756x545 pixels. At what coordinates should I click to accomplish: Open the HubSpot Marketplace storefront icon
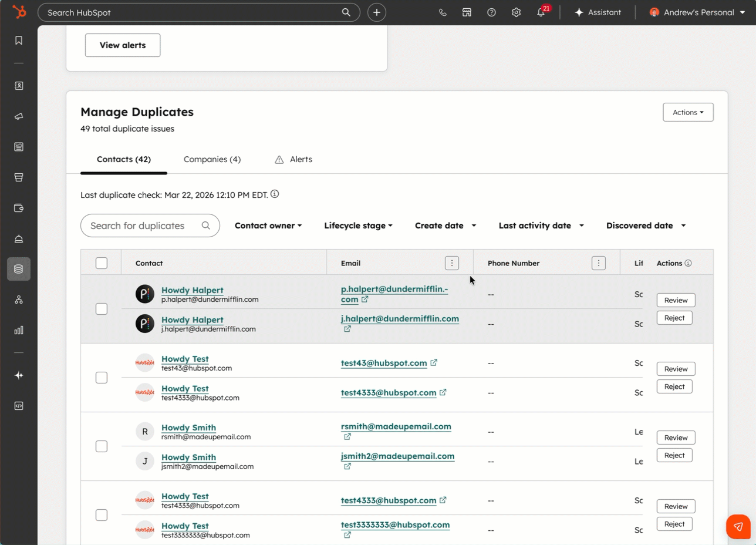point(467,12)
